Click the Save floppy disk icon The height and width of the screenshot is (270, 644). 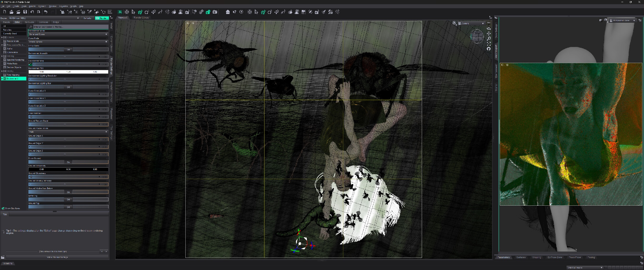coord(25,12)
